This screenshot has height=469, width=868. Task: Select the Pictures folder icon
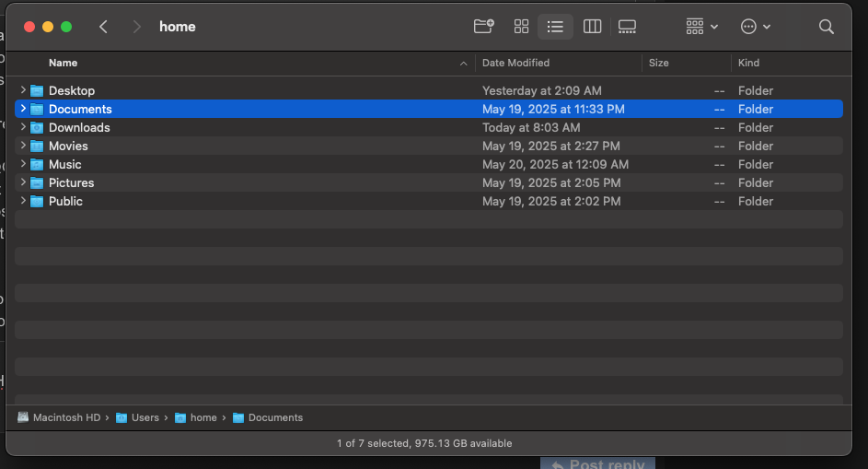click(x=37, y=182)
